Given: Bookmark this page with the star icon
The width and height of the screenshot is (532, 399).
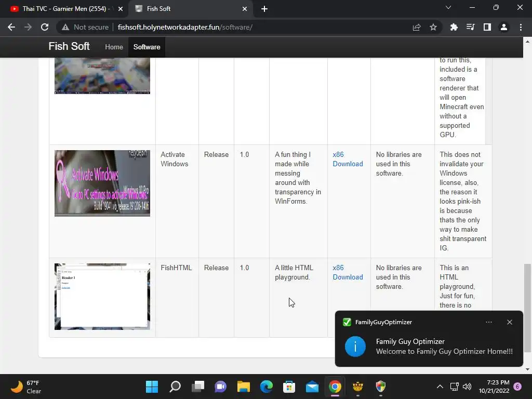Looking at the screenshot, I should point(433,27).
